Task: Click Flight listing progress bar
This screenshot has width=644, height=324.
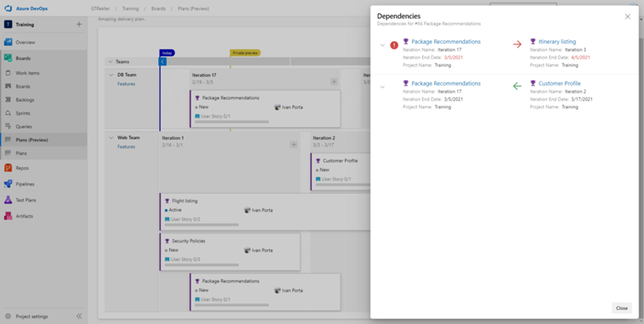Action: coord(202,225)
